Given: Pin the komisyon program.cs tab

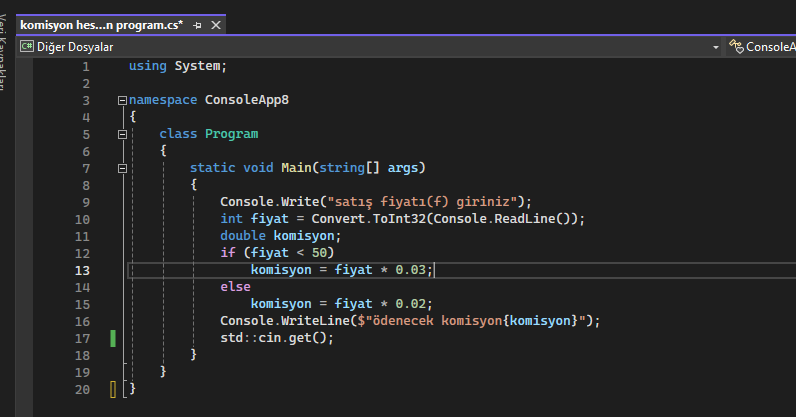Looking at the screenshot, I should coord(198,24).
